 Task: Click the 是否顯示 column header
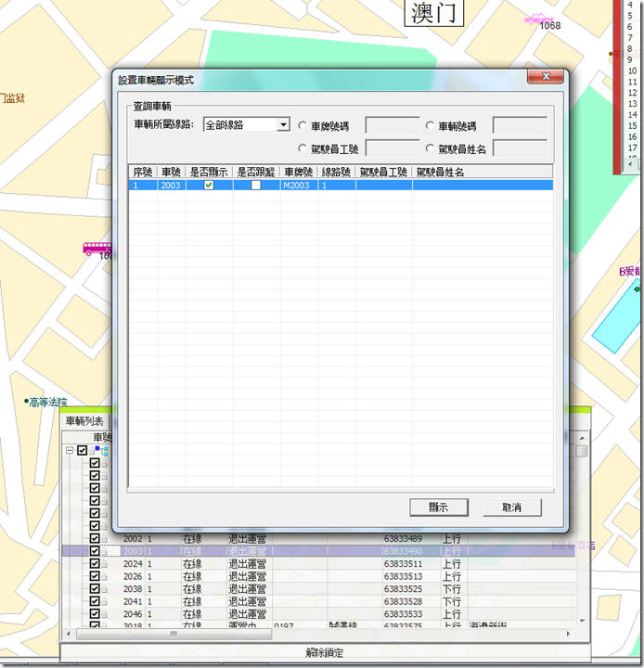click(x=209, y=173)
